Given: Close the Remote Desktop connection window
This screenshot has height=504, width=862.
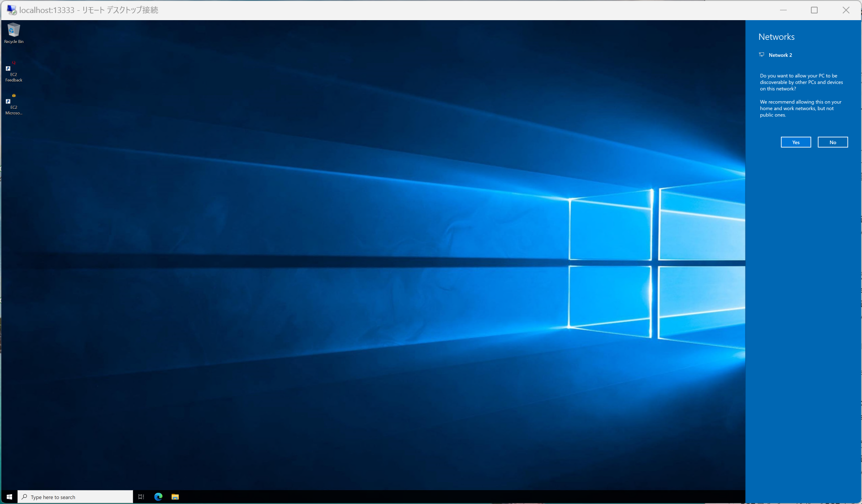Looking at the screenshot, I should coord(846,10).
